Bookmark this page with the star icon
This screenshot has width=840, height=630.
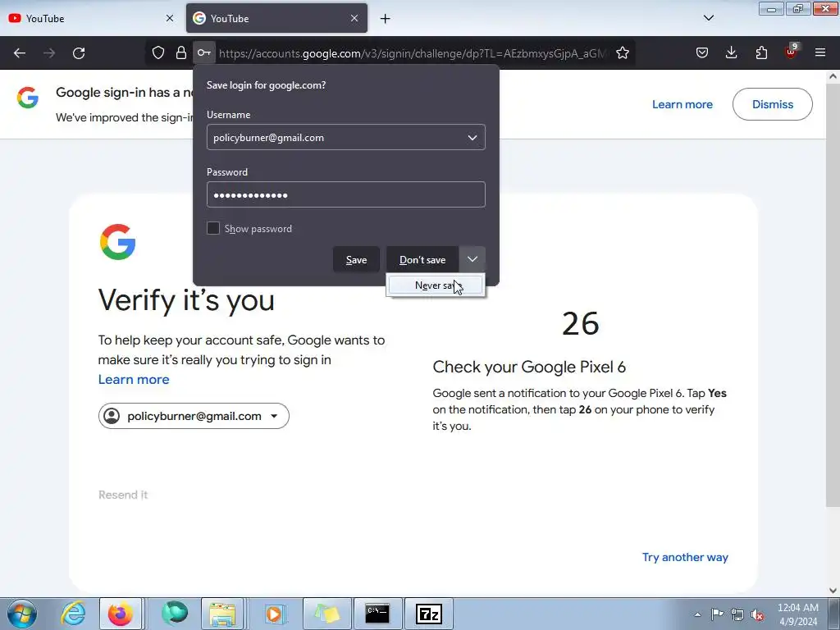coord(623,53)
